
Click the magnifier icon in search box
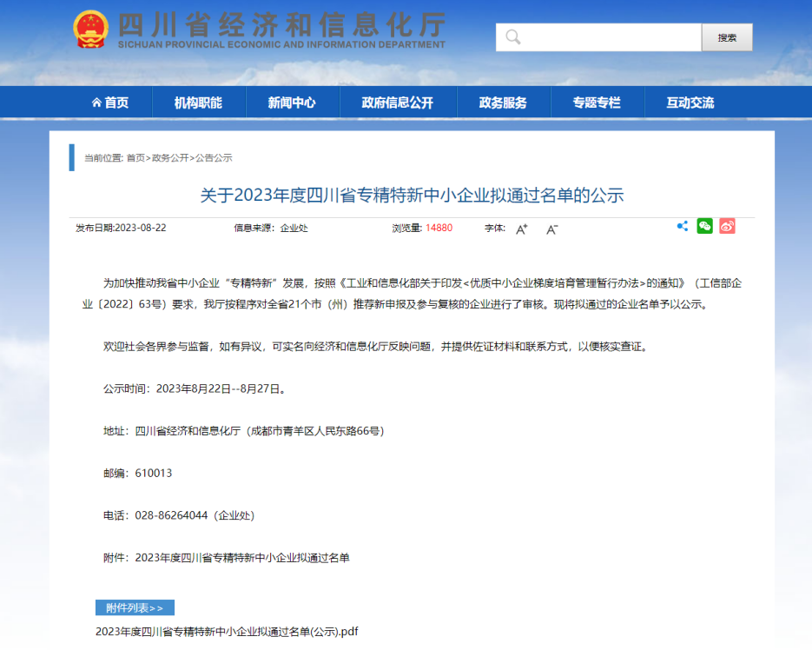click(x=513, y=37)
